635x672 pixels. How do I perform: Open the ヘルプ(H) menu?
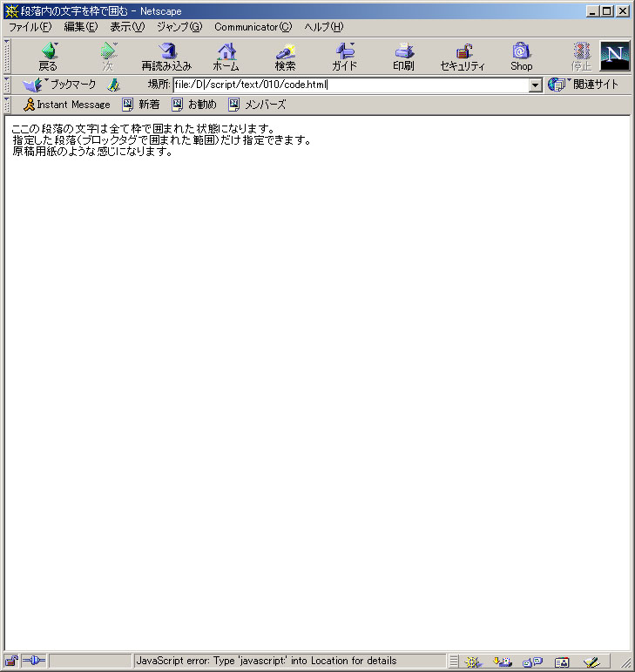coord(324,27)
